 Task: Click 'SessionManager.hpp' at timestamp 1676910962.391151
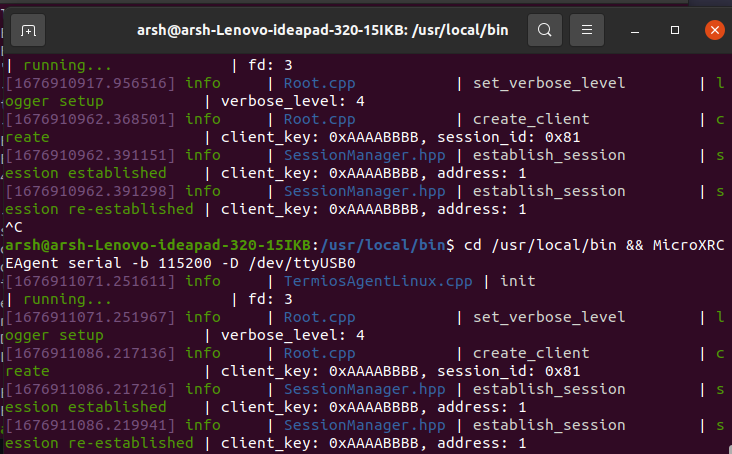365,155
